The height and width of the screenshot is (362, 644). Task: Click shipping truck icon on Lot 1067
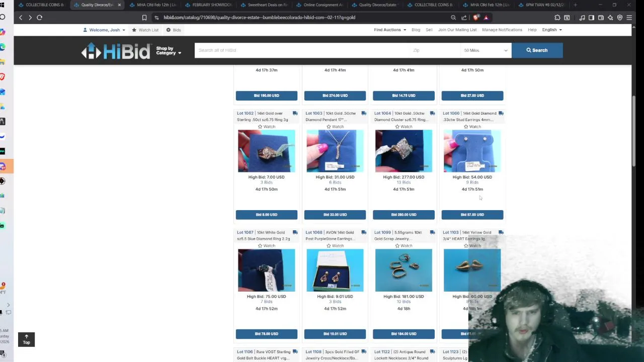coord(295,232)
